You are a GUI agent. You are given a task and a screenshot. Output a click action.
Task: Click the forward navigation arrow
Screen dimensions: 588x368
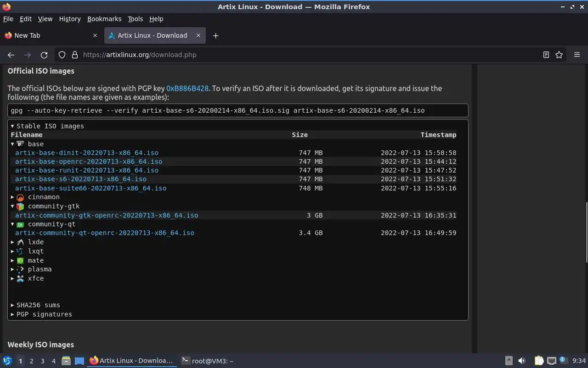(x=28, y=55)
